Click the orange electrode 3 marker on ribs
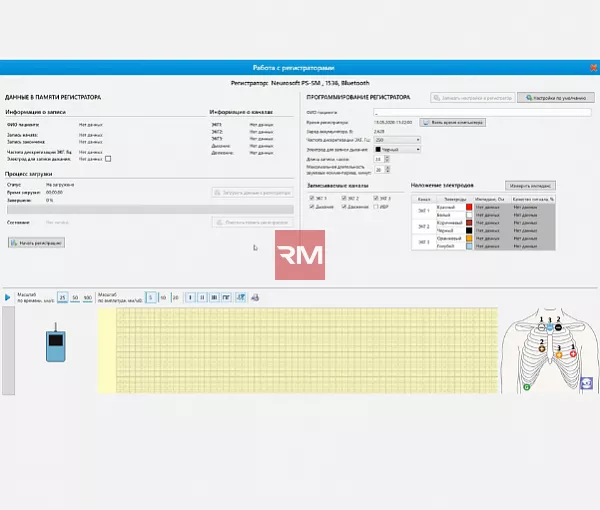Image resolution: width=600 pixels, height=510 pixels. tap(559, 355)
